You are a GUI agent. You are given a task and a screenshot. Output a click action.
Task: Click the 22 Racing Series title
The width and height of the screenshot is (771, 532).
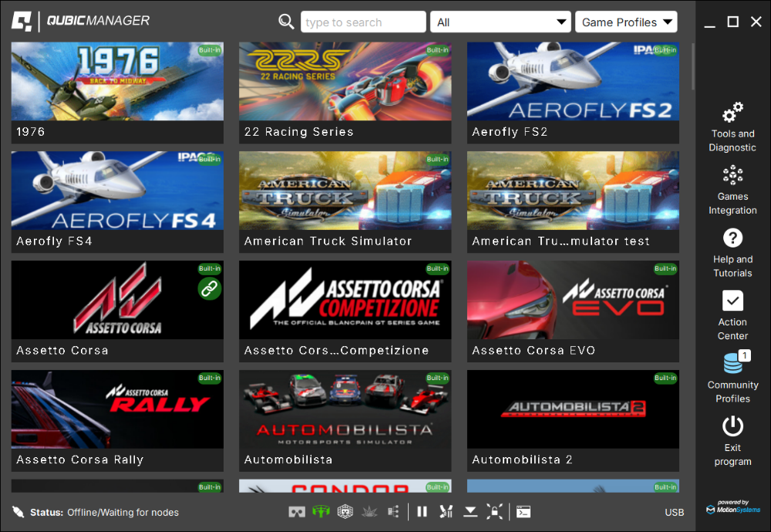coord(298,132)
